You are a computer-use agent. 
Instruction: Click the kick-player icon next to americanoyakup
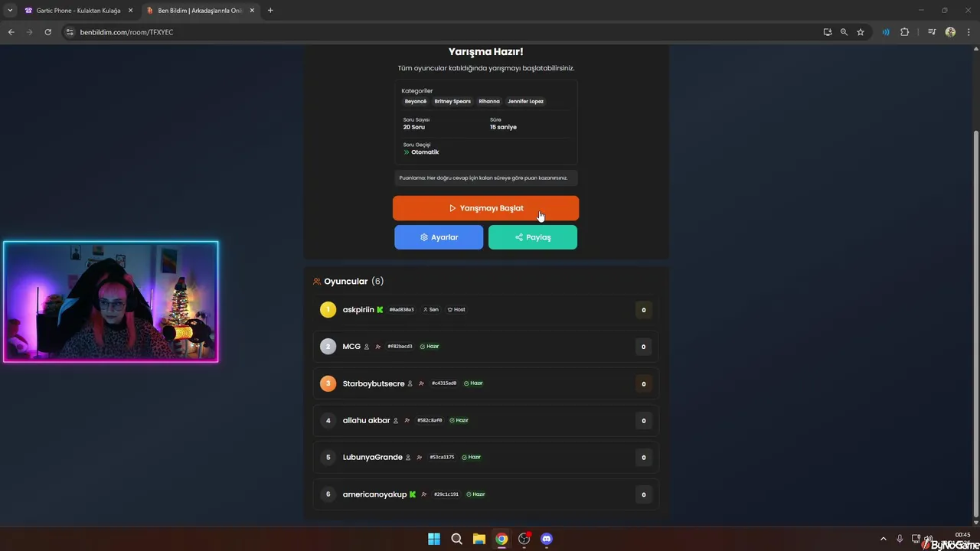click(423, 494)
